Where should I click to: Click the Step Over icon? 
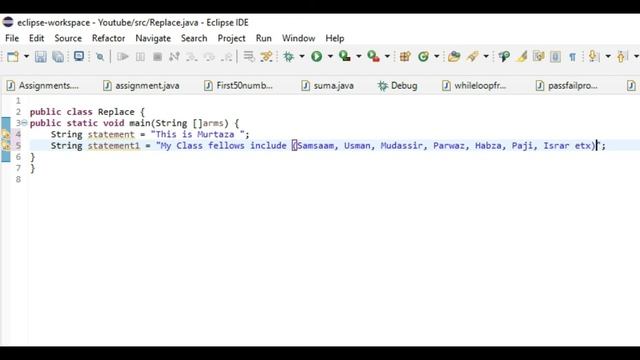point(209,57)
